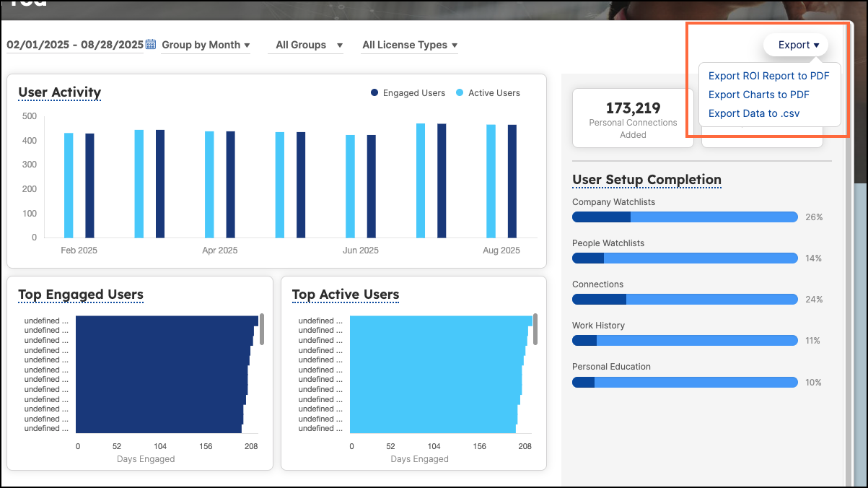Click the Top Active Users heading
Image resolution: width=868 pixels, height=488 pixels.
[x=346, y=295]
